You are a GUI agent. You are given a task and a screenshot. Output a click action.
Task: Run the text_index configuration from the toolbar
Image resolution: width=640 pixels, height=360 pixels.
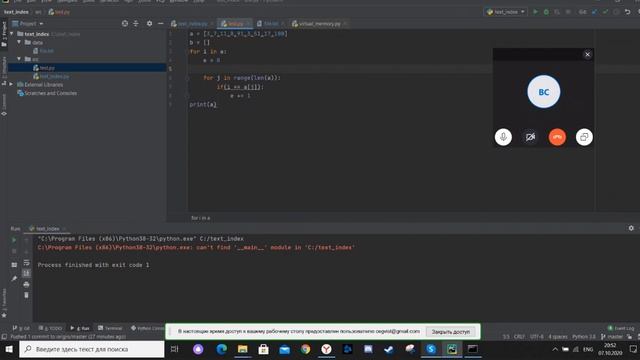click(536, 12)
